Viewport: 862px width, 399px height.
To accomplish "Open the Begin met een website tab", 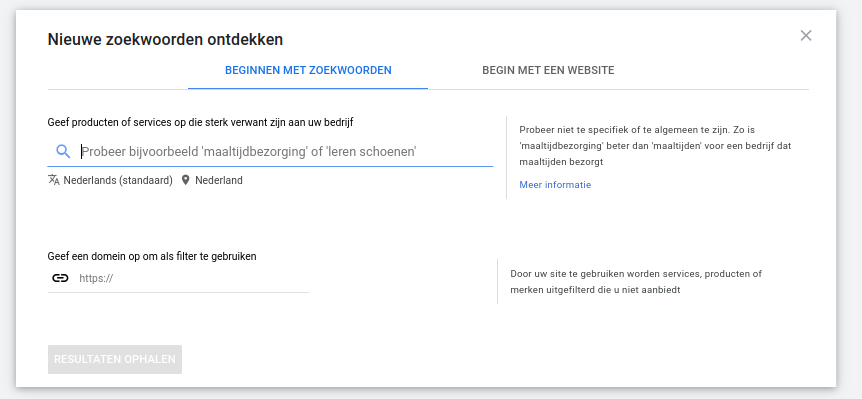I will coord(548,70).
